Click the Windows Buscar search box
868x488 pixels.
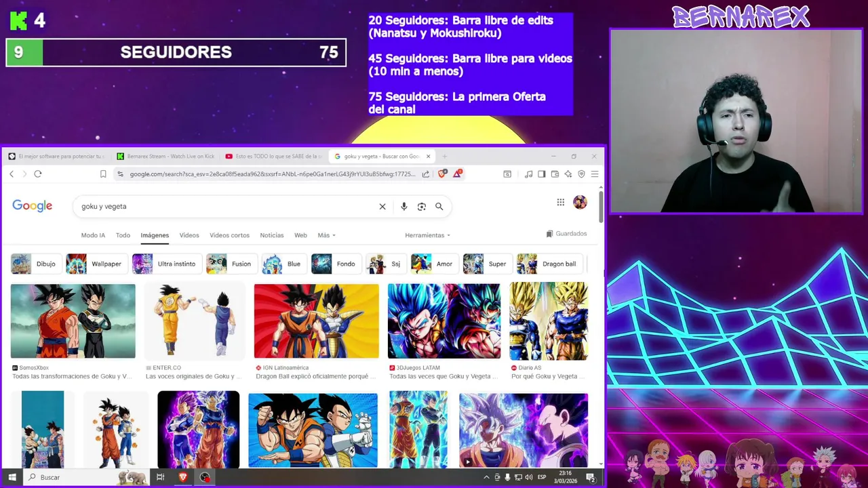[x=87, y=477]
